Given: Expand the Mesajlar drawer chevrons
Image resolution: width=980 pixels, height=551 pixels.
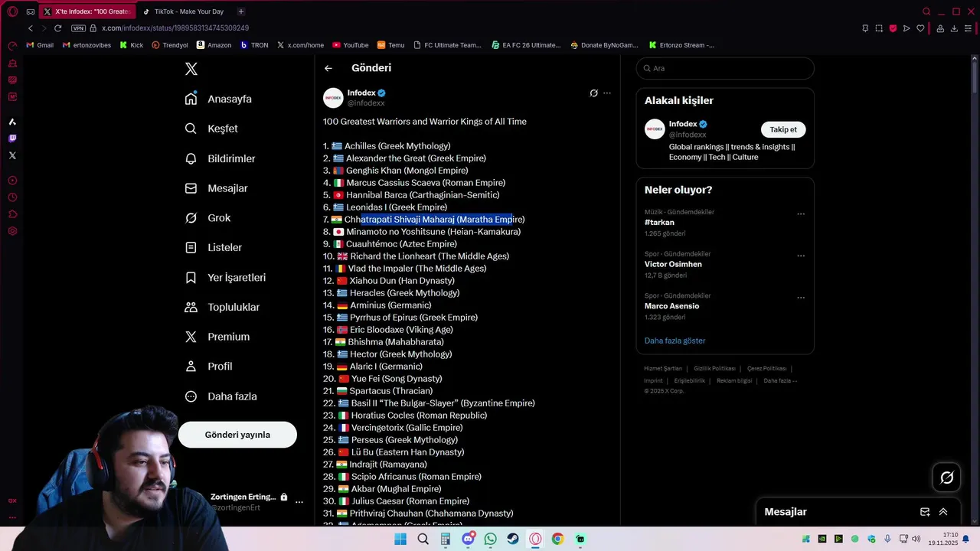Looking at the screenshot, I should (943, 512).
